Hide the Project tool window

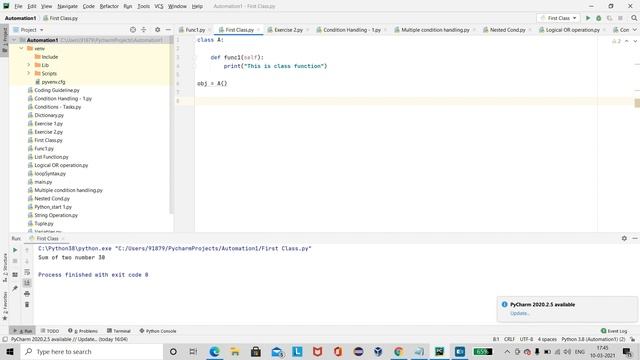168,30
